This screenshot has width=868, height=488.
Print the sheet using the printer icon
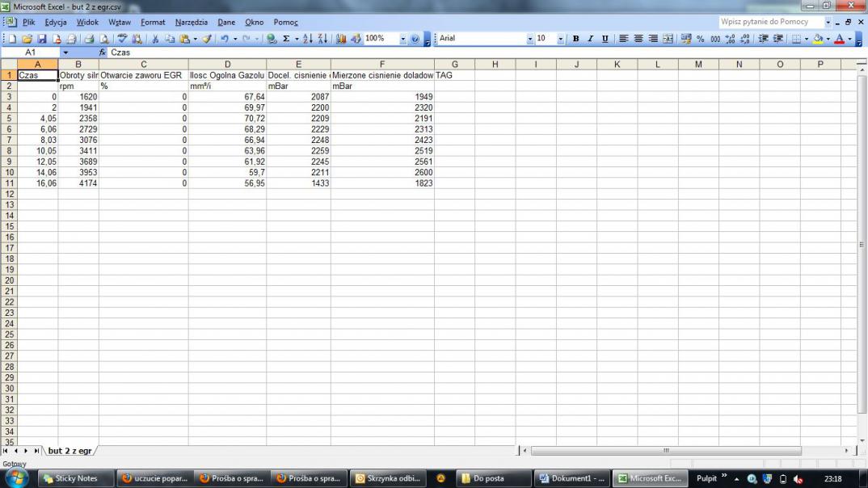(x=89, y=39)
